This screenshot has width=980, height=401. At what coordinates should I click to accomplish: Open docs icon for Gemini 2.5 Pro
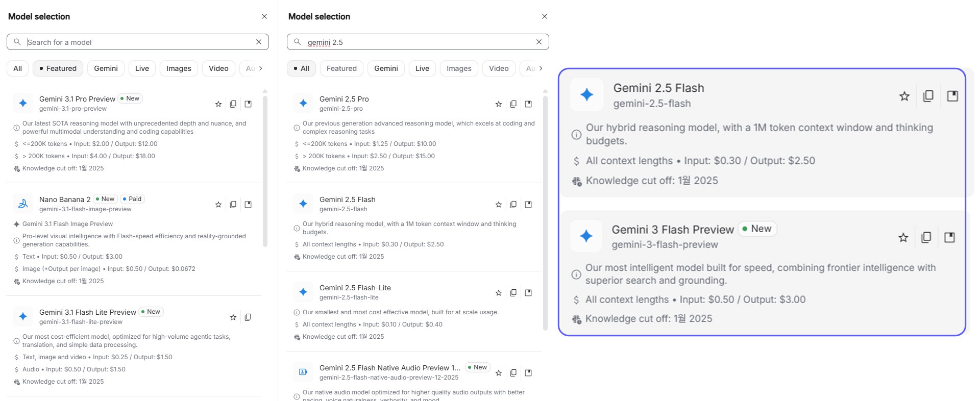click(528, 104)
